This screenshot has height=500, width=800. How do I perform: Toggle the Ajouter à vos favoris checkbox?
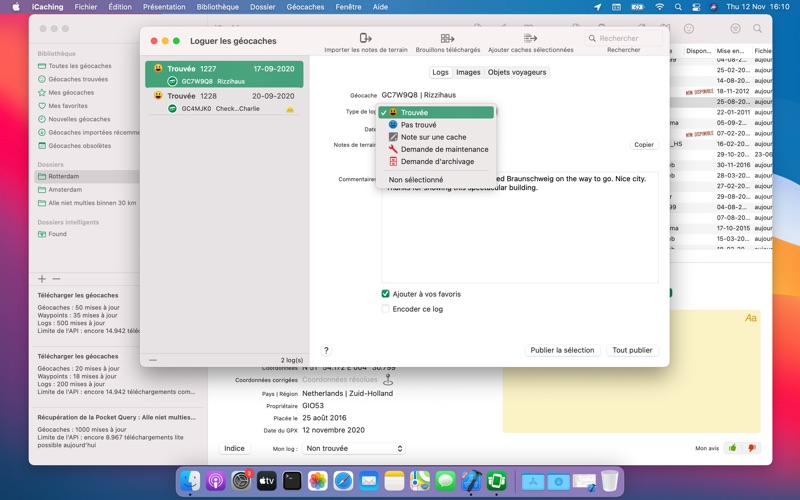tap(386, 293)
